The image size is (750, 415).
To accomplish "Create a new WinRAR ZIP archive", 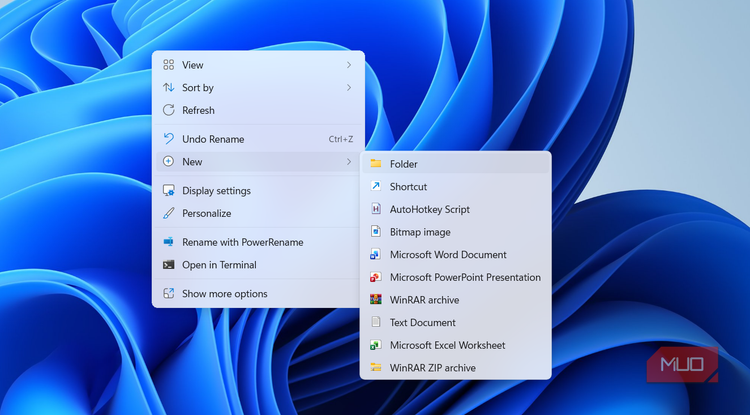I will 455,367.
